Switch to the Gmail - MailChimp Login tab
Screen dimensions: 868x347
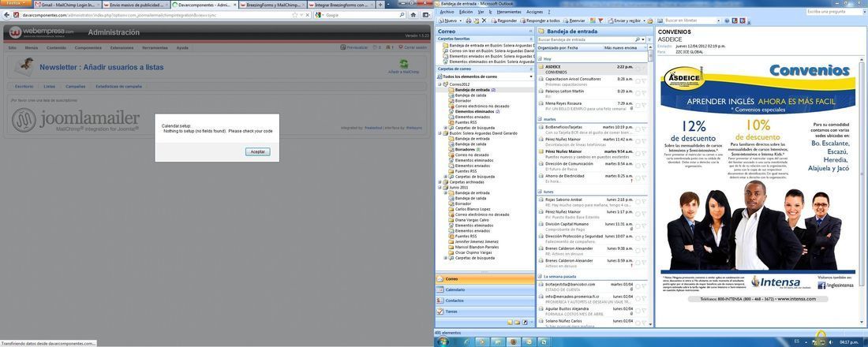click(x=69, y=5)
